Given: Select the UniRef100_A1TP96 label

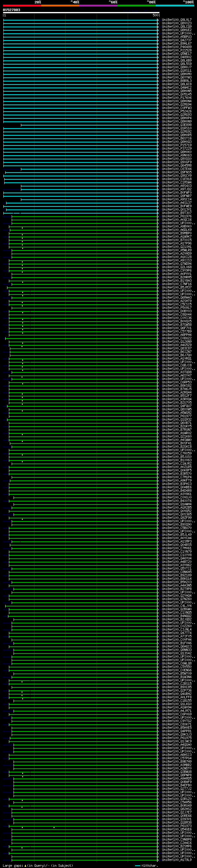Looking at the screenshot, I should coord(177,244).
